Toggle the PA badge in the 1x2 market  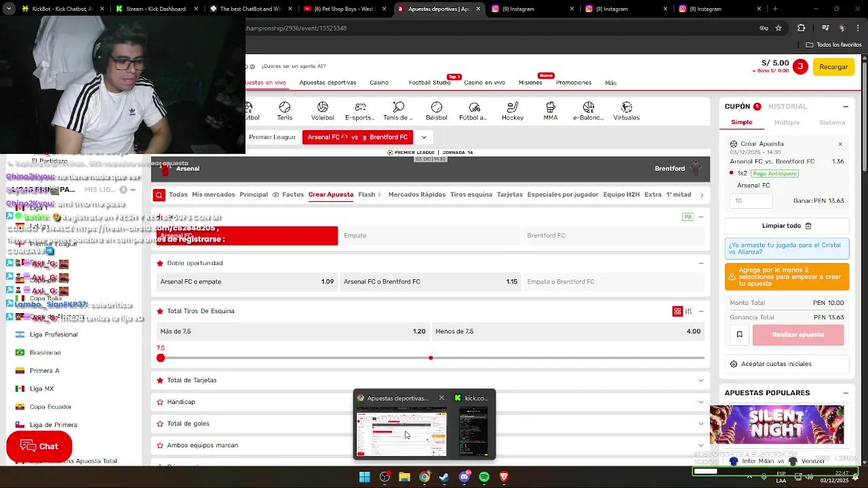[x=688, y=217]
